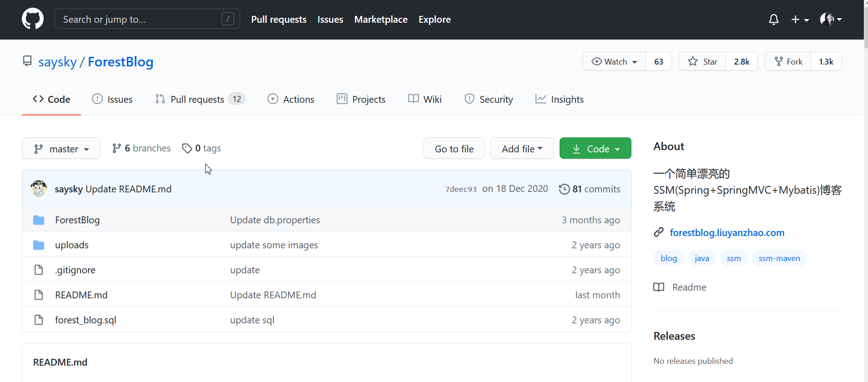The width and height of the screenshot is (868, 382).
Task: Star the ForestBlog repository
Action: pos(702,61)
